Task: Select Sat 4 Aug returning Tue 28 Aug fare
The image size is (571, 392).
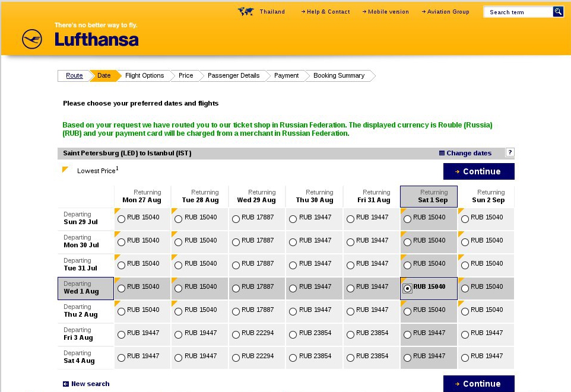Action: tap(178, 358)
